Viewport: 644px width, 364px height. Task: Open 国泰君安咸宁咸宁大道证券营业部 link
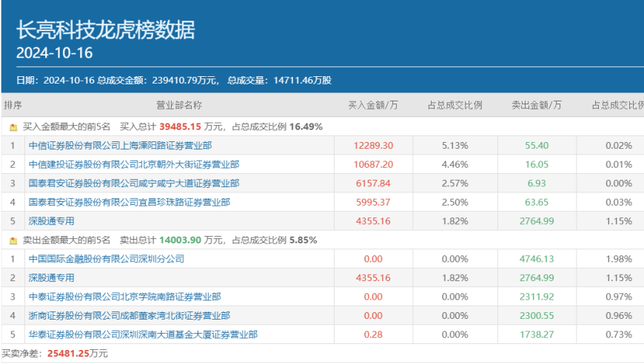(x=134, y=183)
